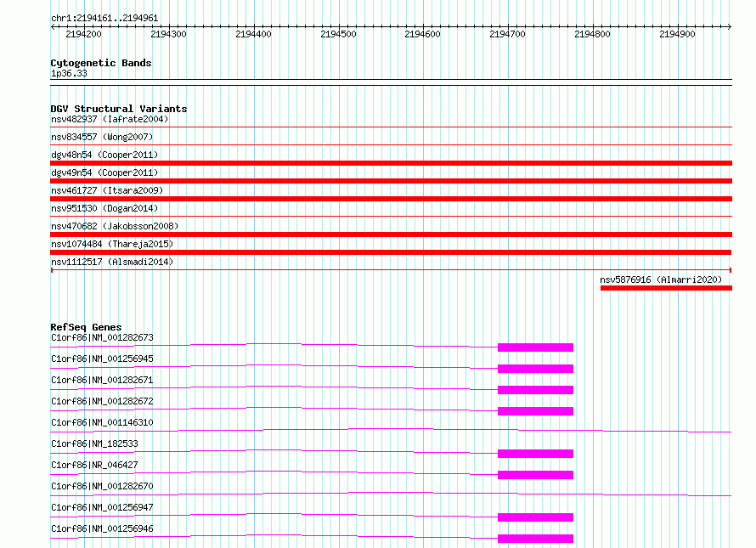The height and width of the screenshot is (548, 756).
Task: Select variant nsv834557 (Wong2007) label
Action: 102,137
